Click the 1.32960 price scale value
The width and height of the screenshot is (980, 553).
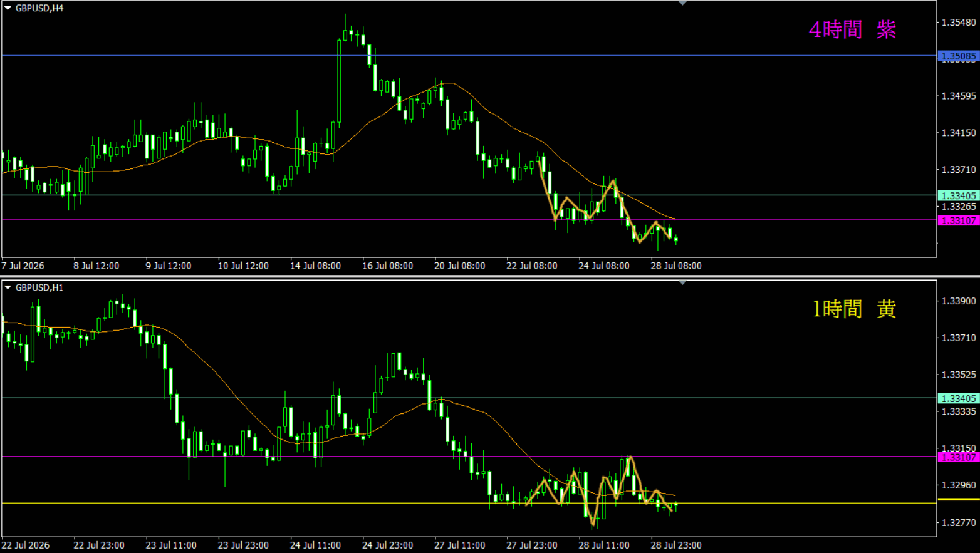coord(959,485)
